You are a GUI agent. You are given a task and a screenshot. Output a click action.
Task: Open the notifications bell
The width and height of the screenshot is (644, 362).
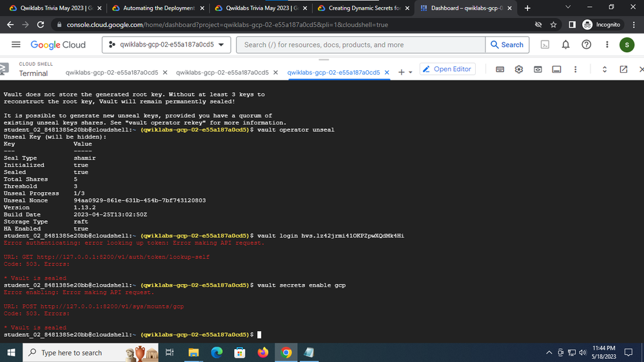(565, 44)
